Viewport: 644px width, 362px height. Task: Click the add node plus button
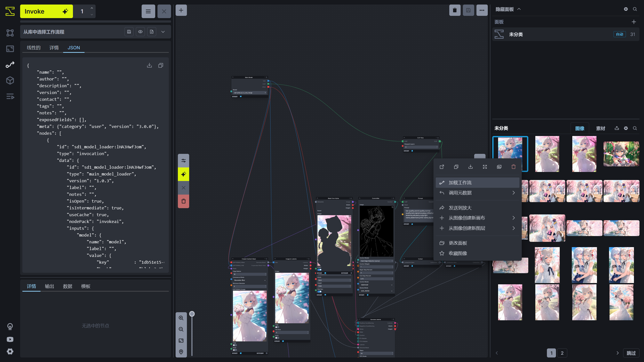pyautogui.click(x=181, y=10)
